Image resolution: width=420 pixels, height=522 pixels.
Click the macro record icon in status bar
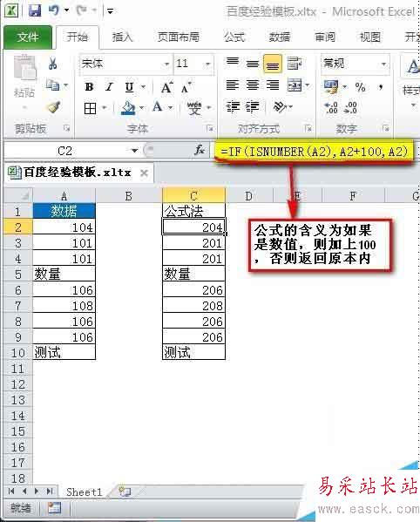pos(54,508)
